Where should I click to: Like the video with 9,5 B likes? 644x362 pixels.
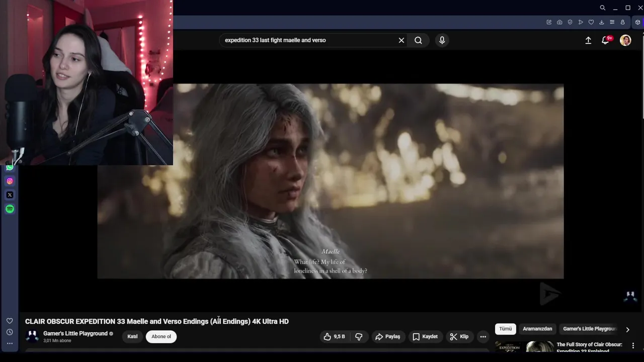(x=334, y=336)
